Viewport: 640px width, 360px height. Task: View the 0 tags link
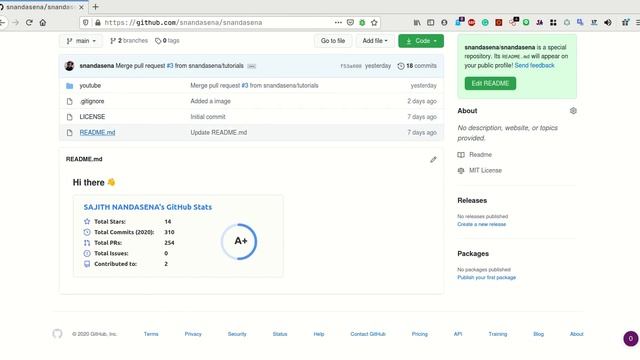[x=167, y=41]
